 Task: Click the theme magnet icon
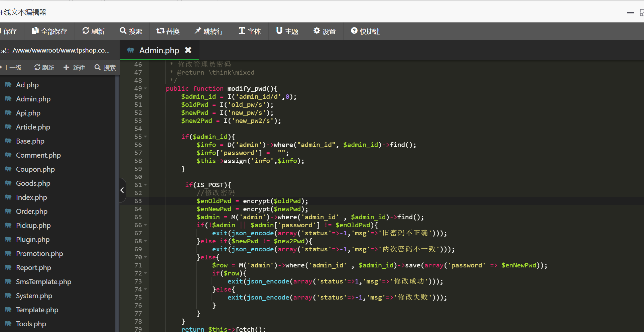pyautogui.click(x=279, y=31)
